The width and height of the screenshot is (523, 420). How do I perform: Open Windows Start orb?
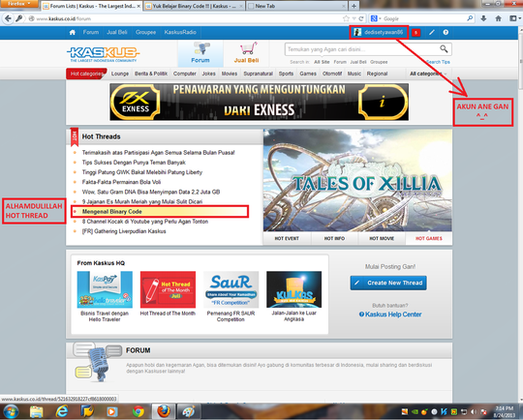(11, 411)
